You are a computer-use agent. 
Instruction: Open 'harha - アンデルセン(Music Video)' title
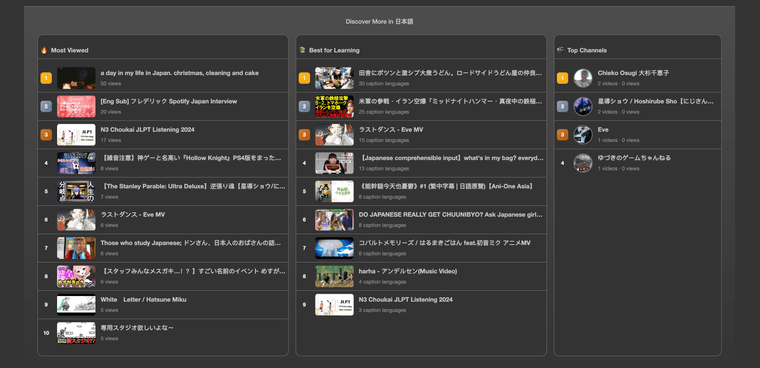pyautogui.click(x=408, y=271)
